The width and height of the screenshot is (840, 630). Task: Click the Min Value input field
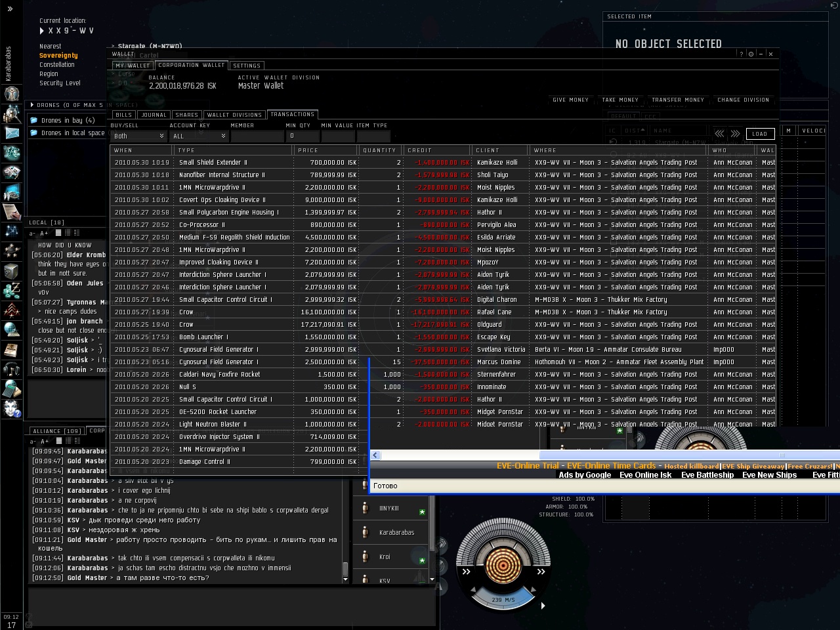coord(338,136)
